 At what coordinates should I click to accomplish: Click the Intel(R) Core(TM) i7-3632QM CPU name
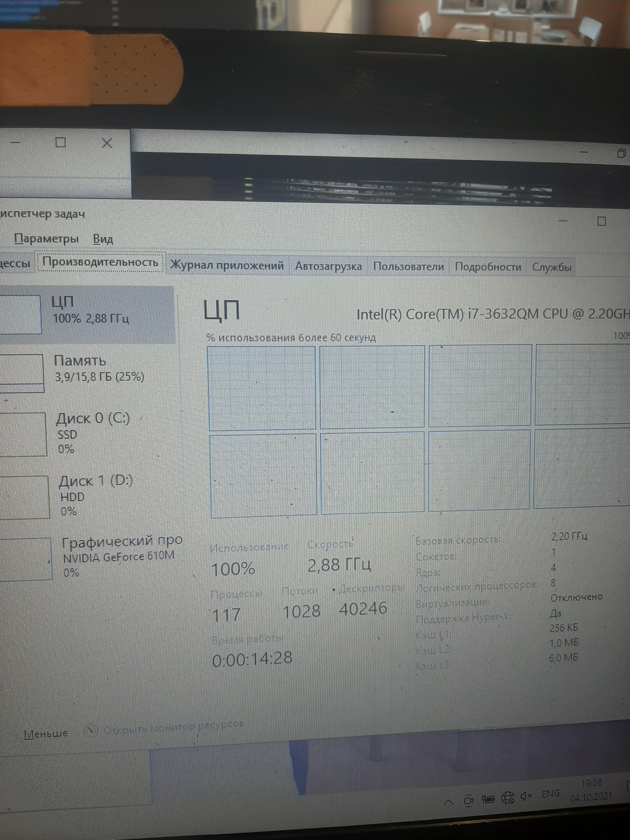(493, 314)
